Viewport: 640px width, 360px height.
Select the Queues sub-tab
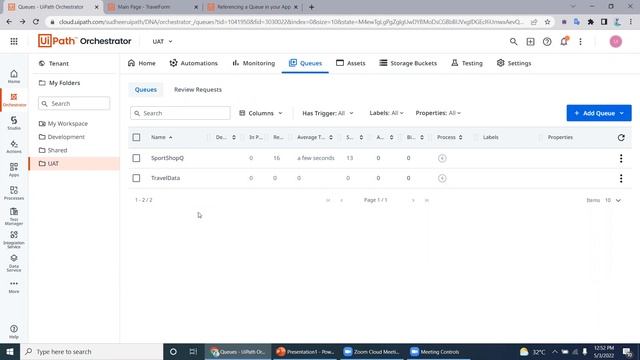click(x=146, y=89)
